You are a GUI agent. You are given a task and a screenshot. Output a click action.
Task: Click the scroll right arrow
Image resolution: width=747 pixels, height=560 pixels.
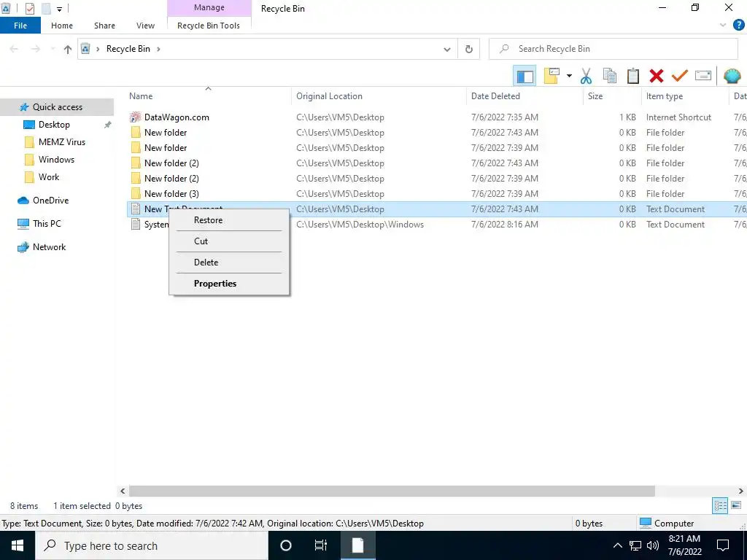pos(741,491)
